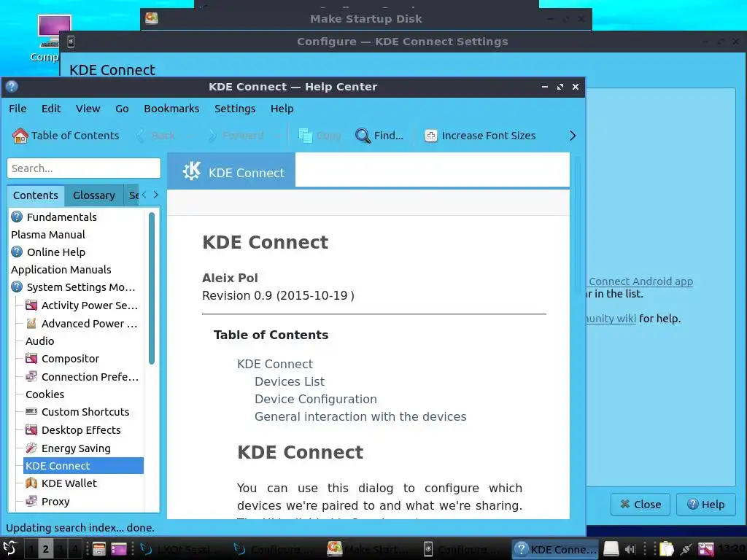Click the removable media tray icon

click(x=611, y=550)
